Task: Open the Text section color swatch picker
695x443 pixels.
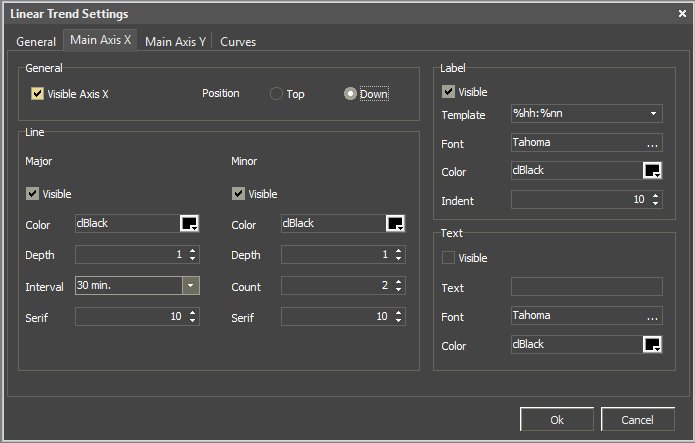Action: point(652,344)
